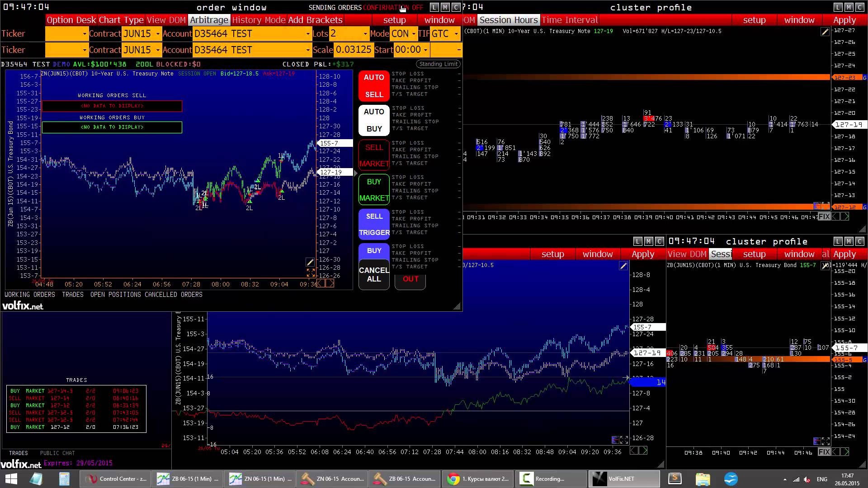Click the BUY MARKET button
This screenshot has height=488, width=868.
374,189
